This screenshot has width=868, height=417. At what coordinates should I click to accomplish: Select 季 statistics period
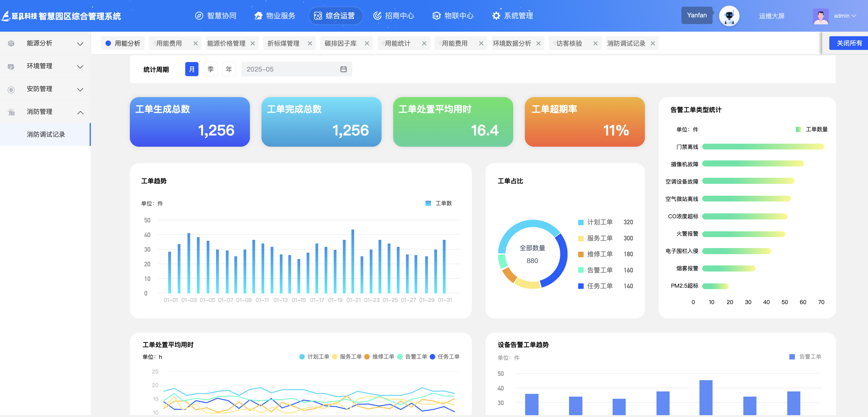coord(211,69)
